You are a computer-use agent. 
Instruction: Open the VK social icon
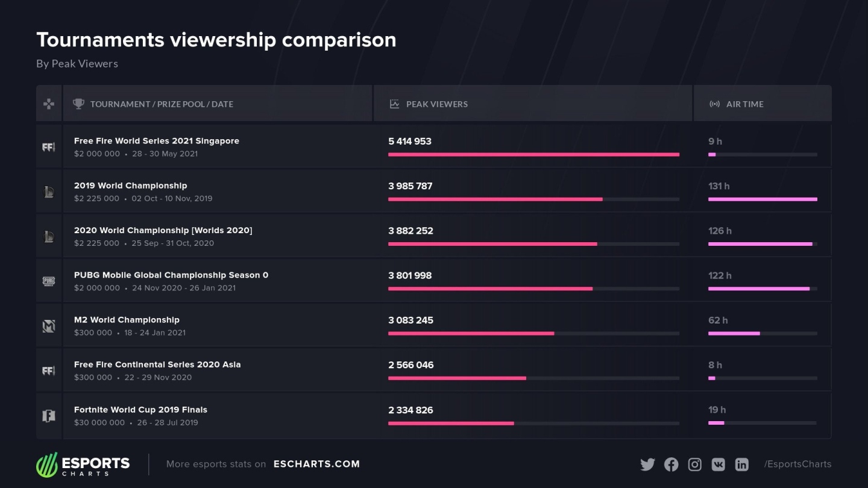point(718,465)
